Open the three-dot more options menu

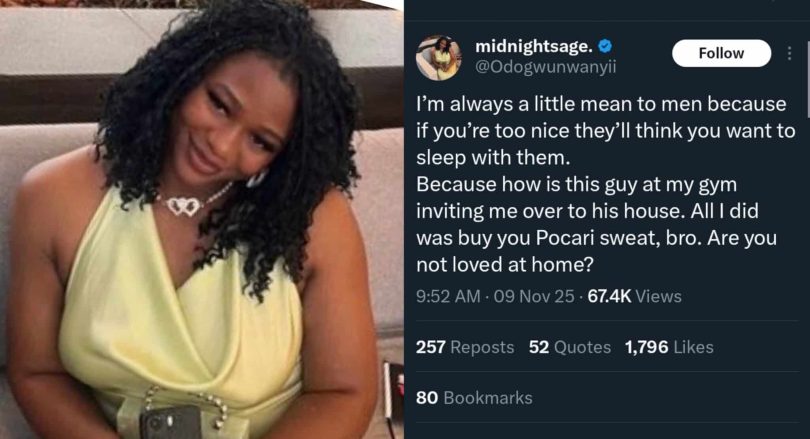790,53
